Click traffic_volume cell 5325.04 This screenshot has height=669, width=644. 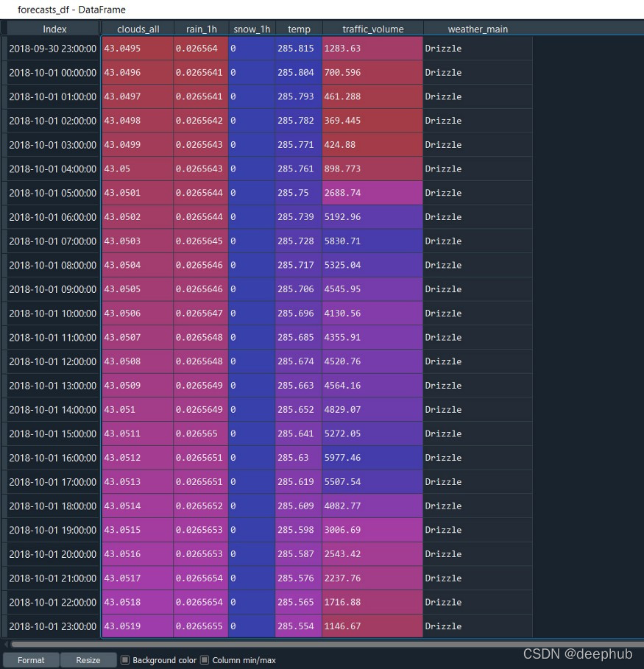pos(372,265)
